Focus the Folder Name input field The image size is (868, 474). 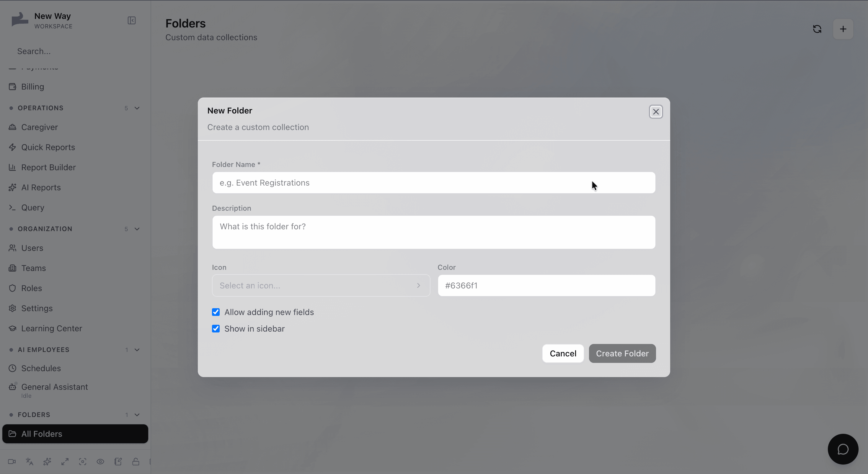[434, 183]
